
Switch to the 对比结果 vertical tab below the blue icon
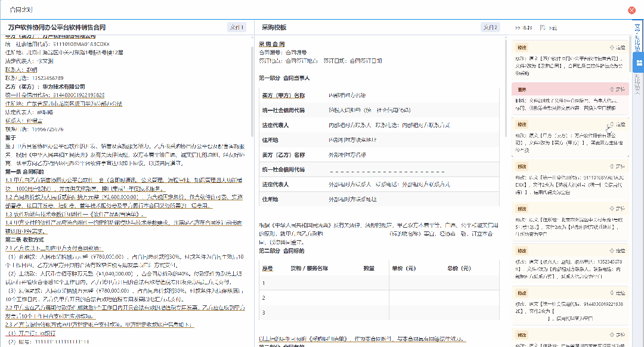pyautogui.click(x=637, y=84)
